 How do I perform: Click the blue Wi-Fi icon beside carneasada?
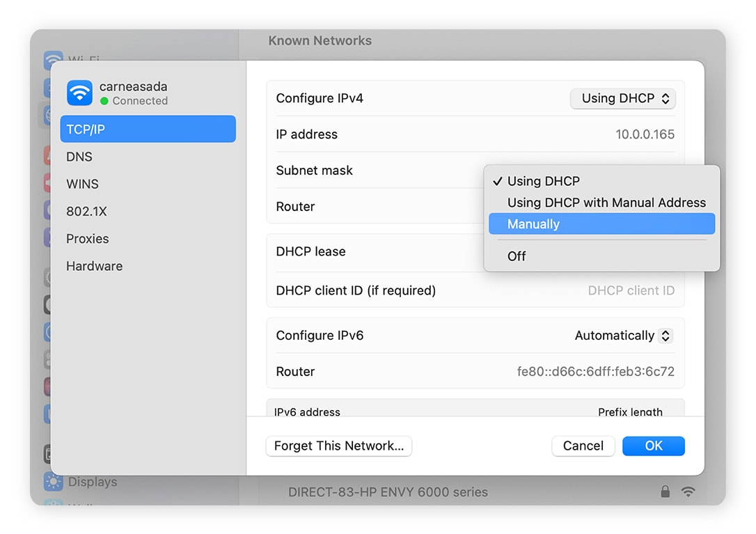[79, 93]
